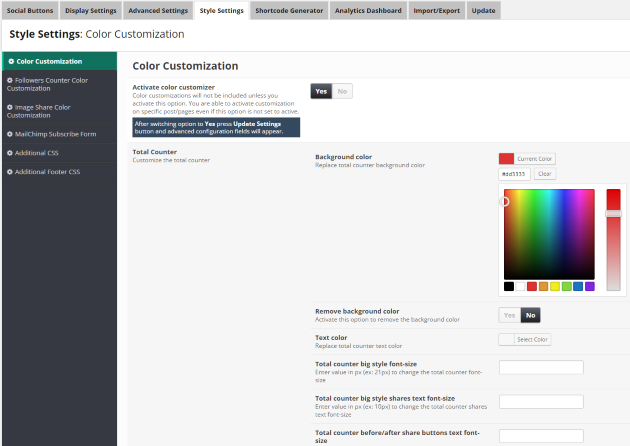Click the Total Counter section label
630x446 pixels.
[x=155, y=152]
